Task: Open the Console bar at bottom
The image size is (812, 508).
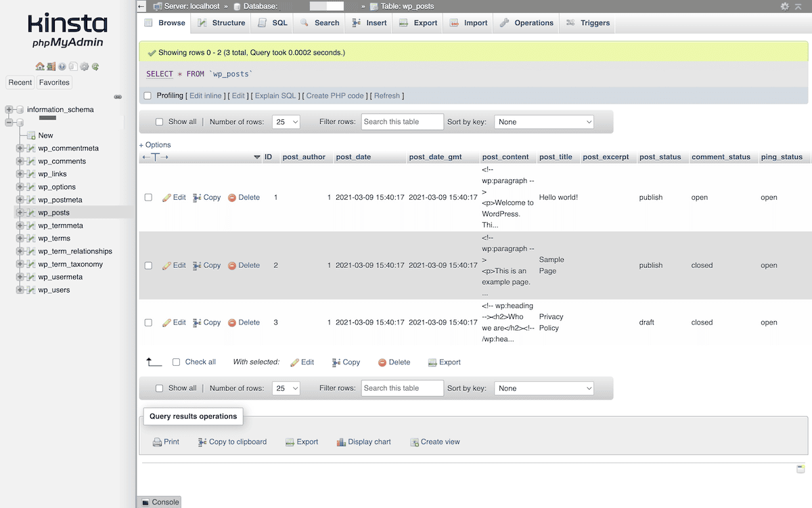Action: coord(160,502)
